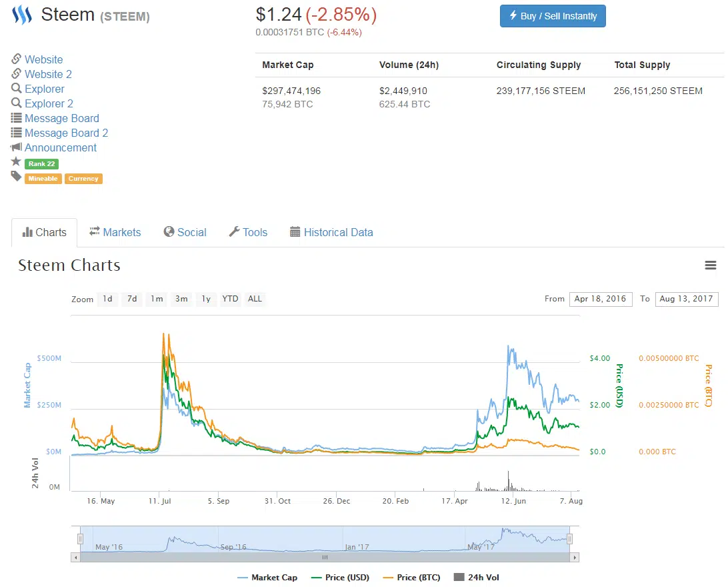
Task: Click the navigator horizontal scrollbar thumb
Action: pos(325,557)
